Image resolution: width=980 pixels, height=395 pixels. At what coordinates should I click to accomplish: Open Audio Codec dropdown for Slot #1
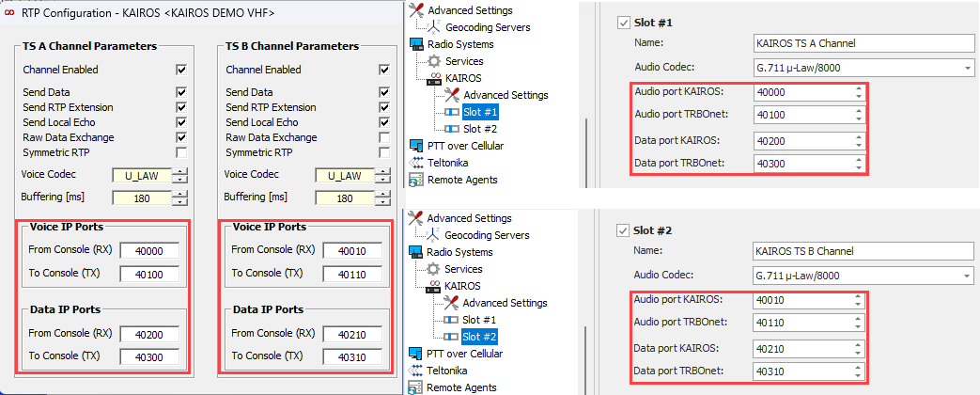point(966,69)
